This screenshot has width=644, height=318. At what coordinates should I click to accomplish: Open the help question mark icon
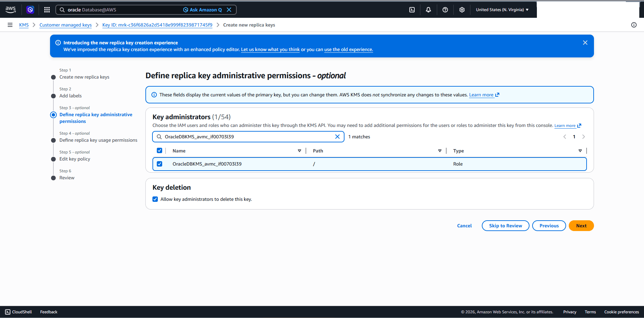(445, 10)
